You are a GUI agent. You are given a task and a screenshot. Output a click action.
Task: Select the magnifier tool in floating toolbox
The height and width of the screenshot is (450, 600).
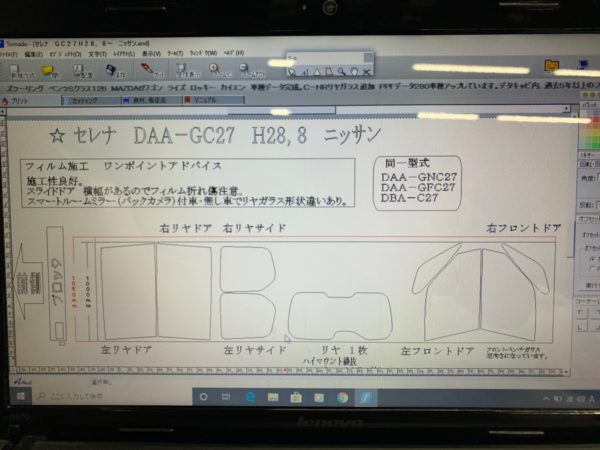tap(341, 72)
